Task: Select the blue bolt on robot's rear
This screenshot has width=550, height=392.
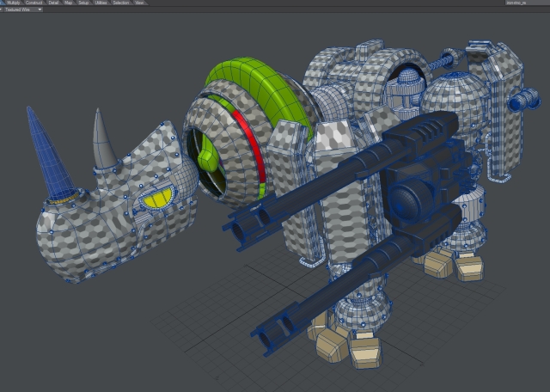Action: click(522, 101)
